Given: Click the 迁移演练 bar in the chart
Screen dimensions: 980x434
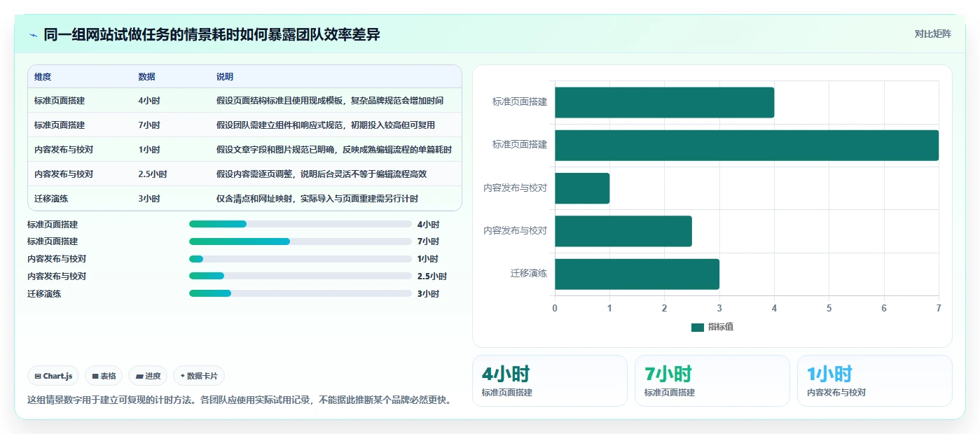Looking at the screenshot, I should 637,274.
